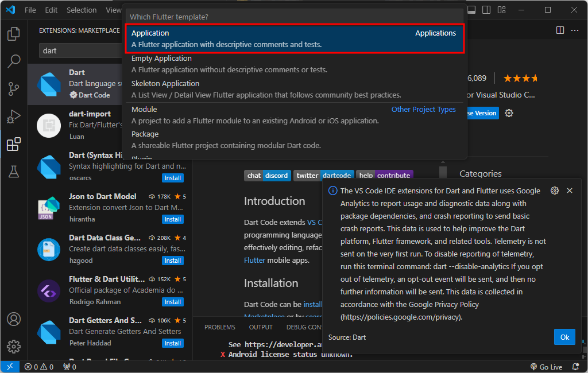This screenshot has height=373, width=588.
Task: Install Json to Dart Model extension
Action: [x=172, y=219]
